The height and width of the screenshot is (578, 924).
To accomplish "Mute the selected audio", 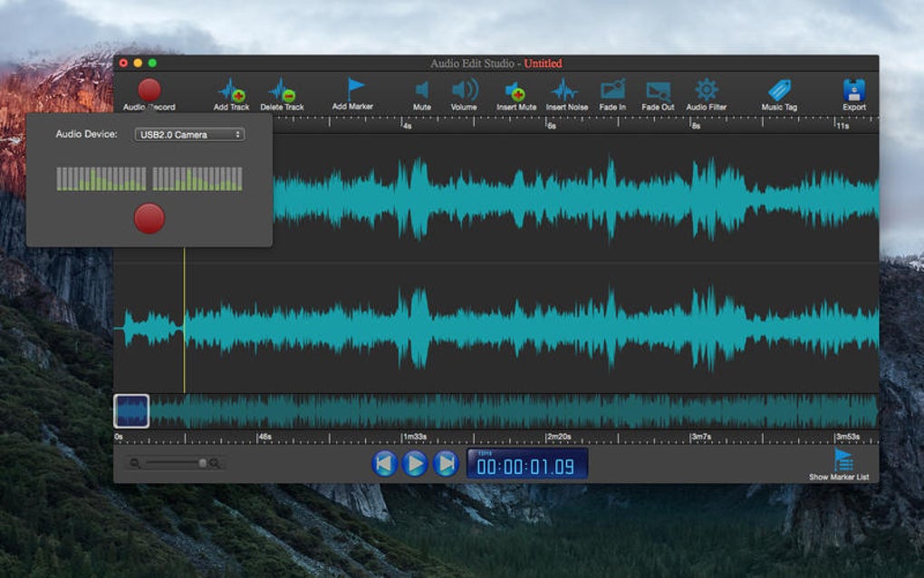I will pos(422,90).
